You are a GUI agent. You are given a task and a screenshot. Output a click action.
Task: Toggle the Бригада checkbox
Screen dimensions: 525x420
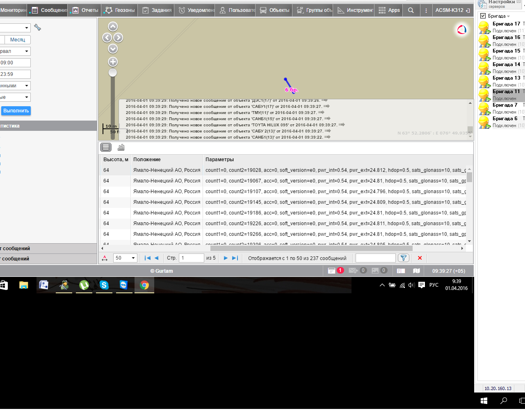pos(483,16)
